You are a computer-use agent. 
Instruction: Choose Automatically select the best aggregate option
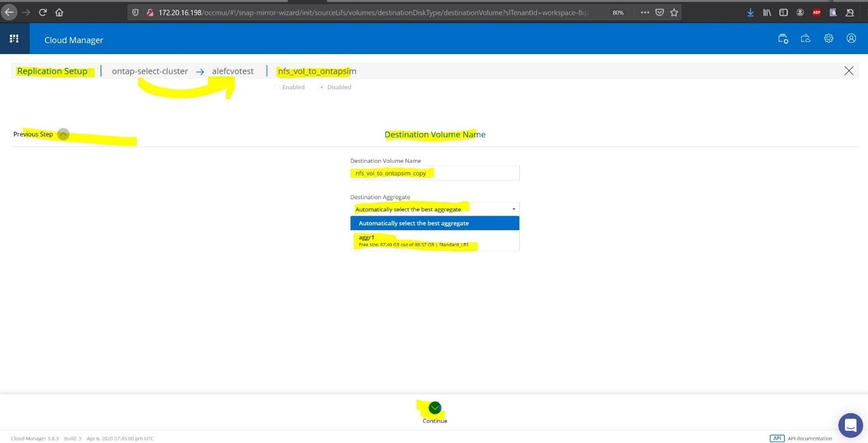435,223
